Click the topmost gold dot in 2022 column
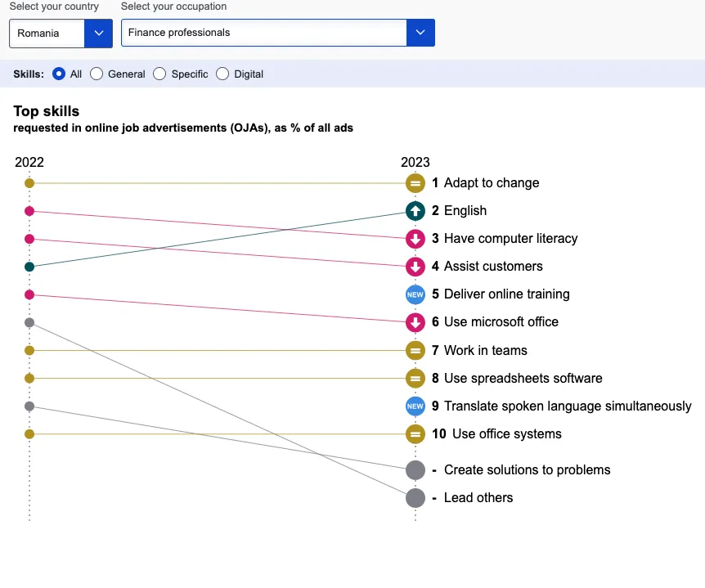The width and height of the screenshot is (705, 588). coord(29,183)
